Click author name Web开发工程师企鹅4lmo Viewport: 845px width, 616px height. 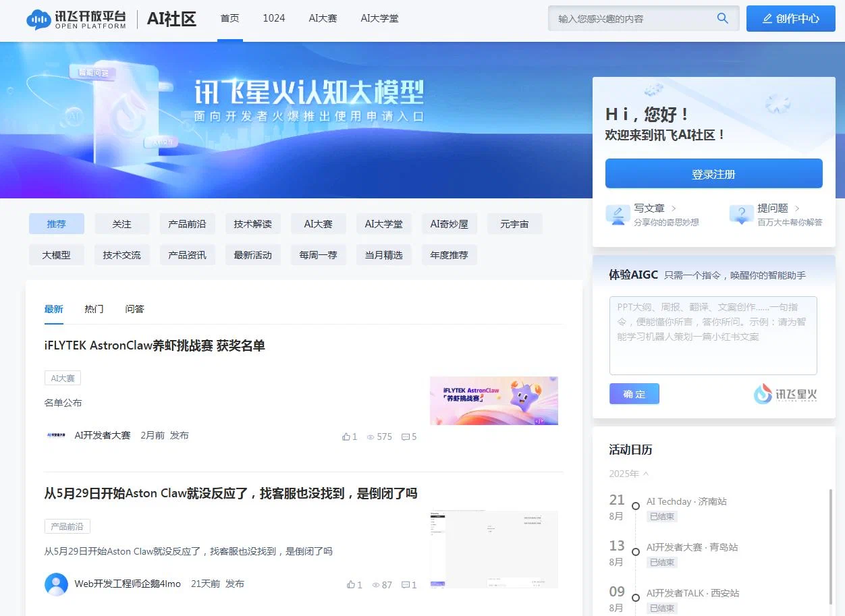pos(128,584)
